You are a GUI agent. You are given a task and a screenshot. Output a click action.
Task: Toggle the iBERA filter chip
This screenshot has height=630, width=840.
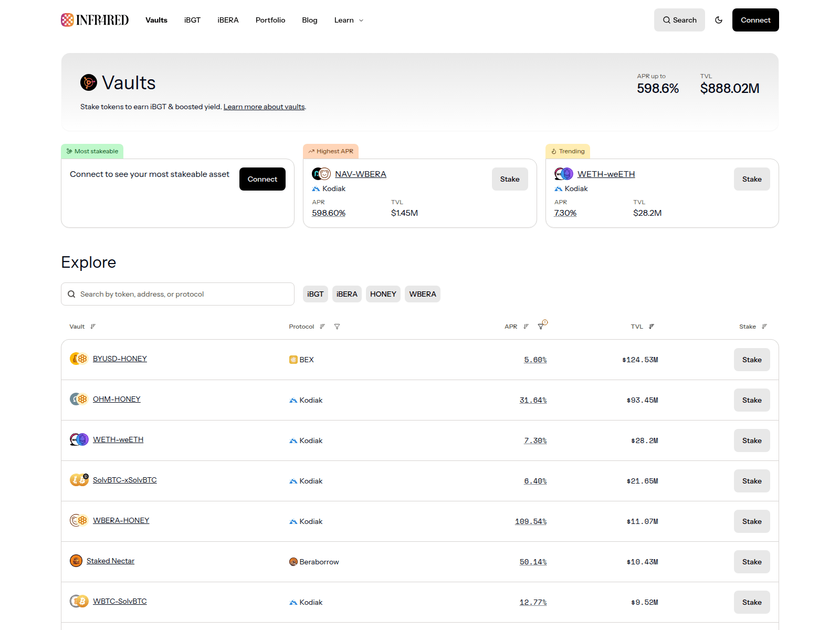[347, 294]
